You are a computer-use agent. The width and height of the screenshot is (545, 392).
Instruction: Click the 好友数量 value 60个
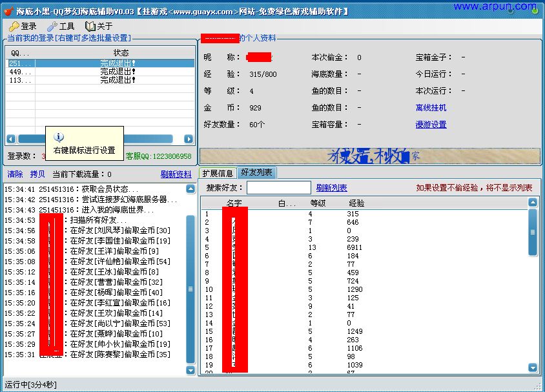coord(257,125)
